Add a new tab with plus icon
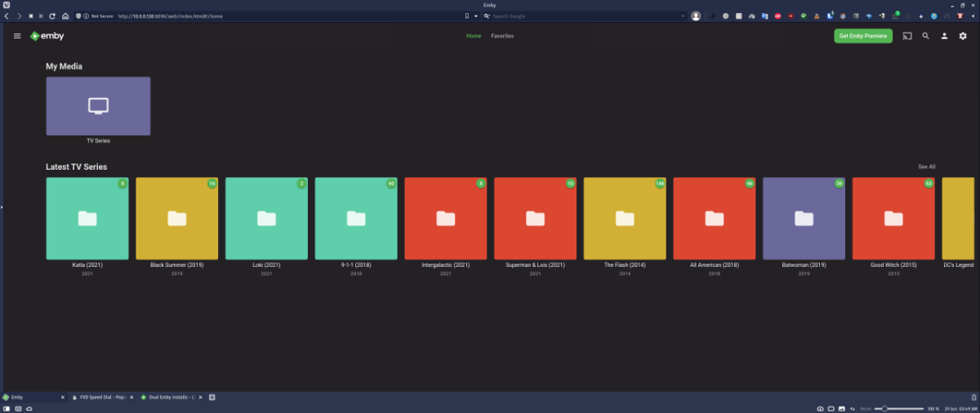The image size is (980, 413). point(212,397)
